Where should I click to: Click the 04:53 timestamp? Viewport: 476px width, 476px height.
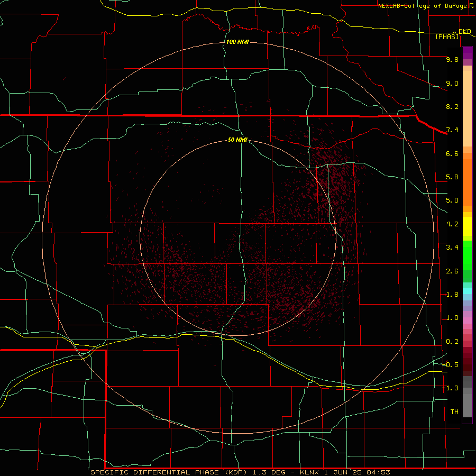click(378, 472)
